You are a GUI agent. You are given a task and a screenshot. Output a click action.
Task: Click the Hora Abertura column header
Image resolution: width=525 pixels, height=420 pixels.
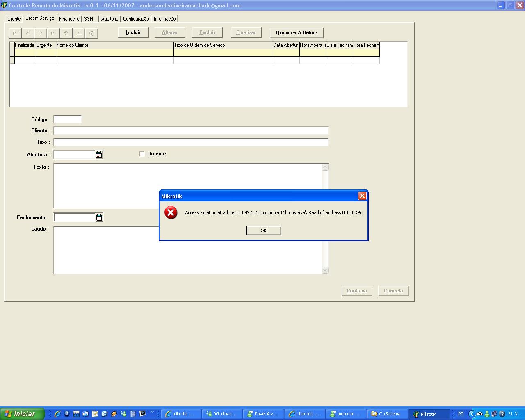313,45
